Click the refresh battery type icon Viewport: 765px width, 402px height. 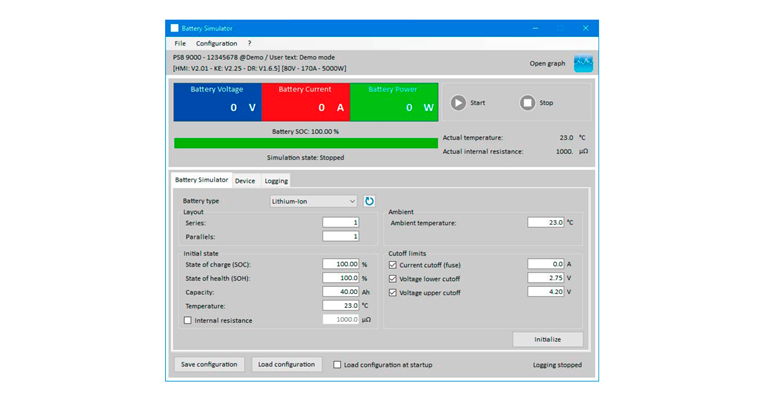point(369,201)
